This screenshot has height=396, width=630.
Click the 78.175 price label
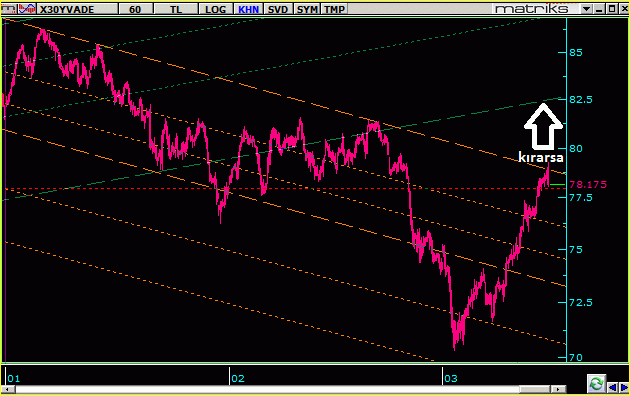(x=588, y=184)
